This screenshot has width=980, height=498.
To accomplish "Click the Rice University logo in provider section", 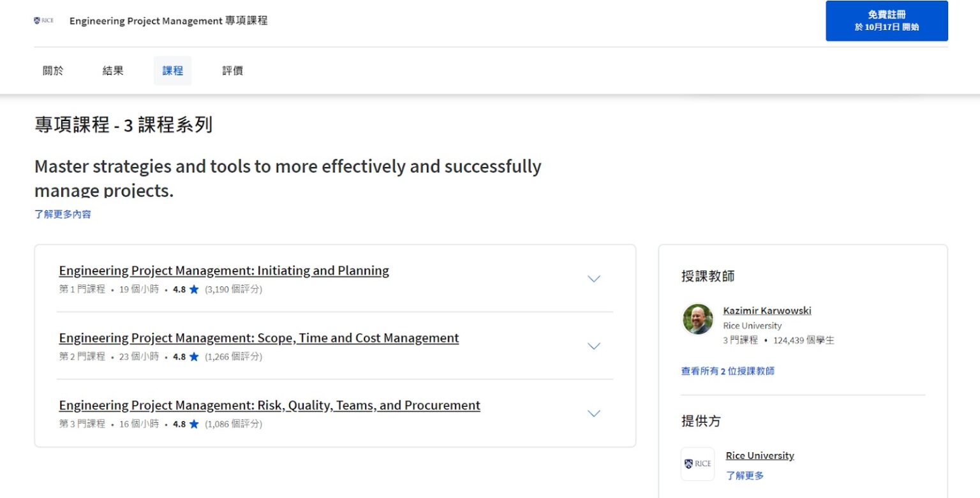I will (697, 464).
